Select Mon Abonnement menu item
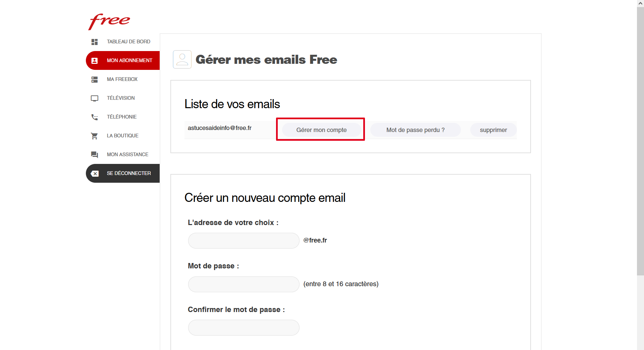The width and height of the screenshot is (644, 350). [x=123, y=60]
